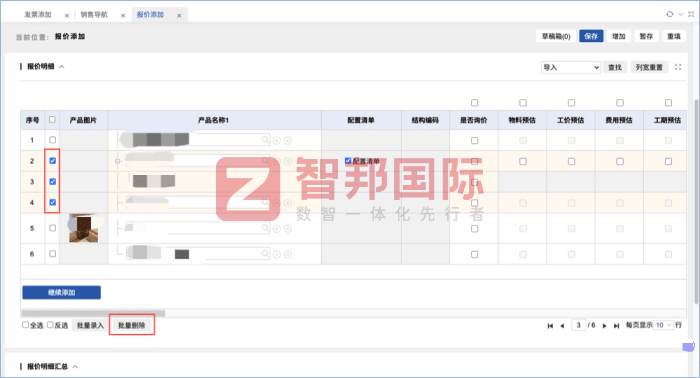Click the page number input field
700x378 pixels.
pos(578,325)
